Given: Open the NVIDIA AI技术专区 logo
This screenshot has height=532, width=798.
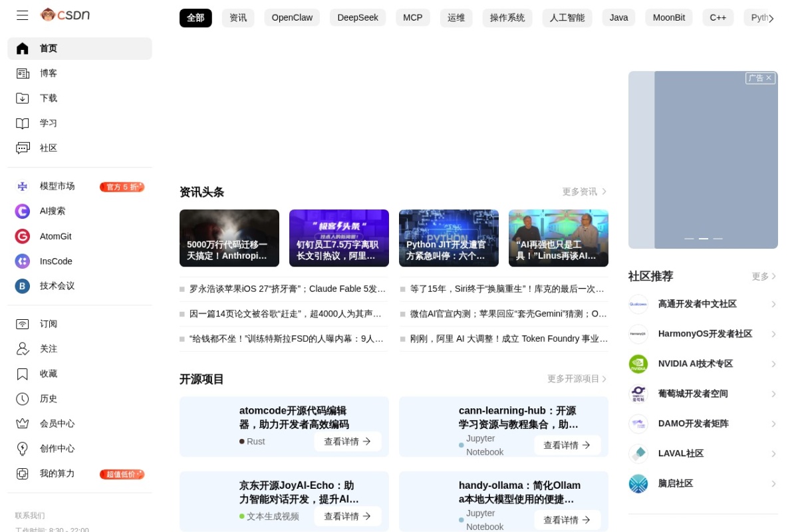Looking at the screenshot, I should click(638, 364).
